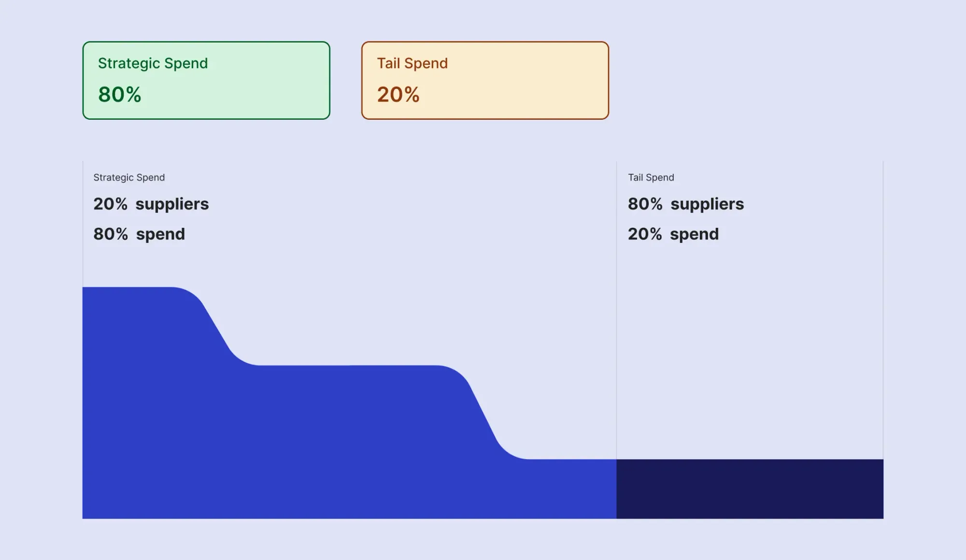Click empty Tail Spend section above navy bar
Screen dimensions: 966x560
coord(750,352)
